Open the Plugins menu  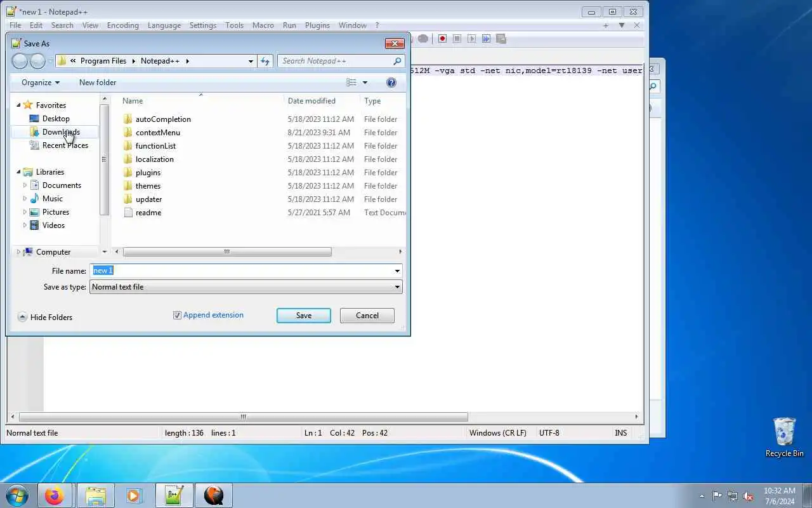317,25
